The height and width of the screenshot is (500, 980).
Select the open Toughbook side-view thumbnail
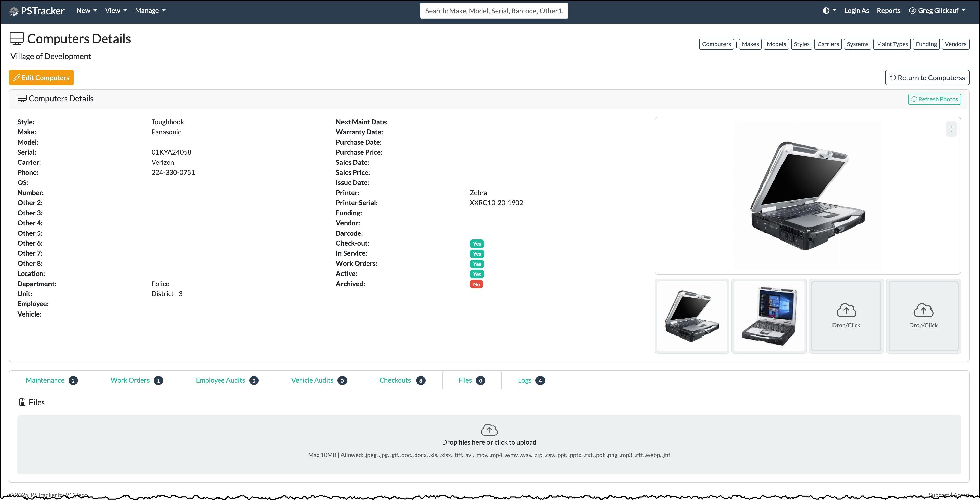692,316
